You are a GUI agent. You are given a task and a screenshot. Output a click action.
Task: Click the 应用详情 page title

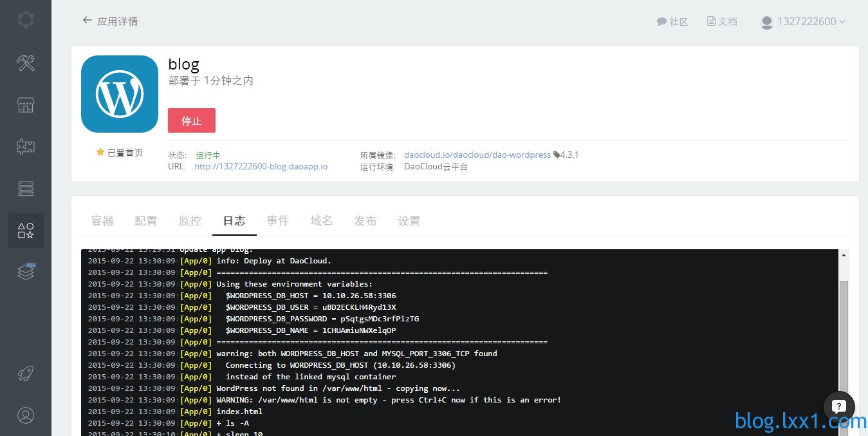click(117, 21)
